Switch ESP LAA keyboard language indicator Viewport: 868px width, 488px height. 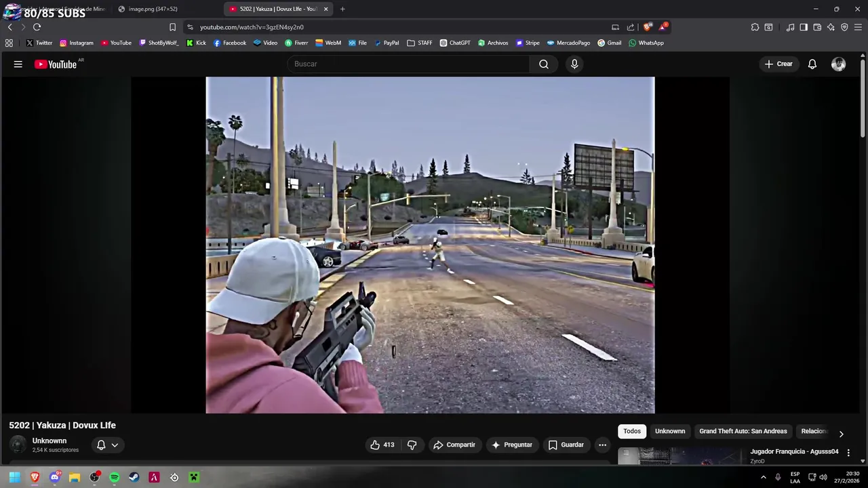pos(795,477)
